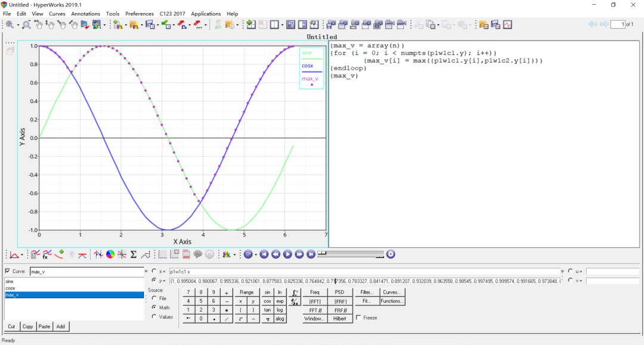
Task: Select the v= radio button
Action: tap(570, 280)
